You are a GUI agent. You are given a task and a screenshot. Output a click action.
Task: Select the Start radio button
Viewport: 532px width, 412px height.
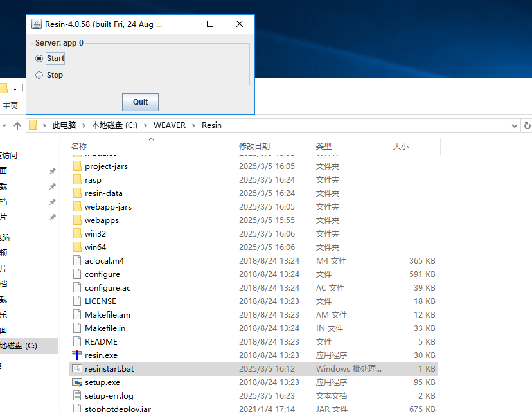39,58
